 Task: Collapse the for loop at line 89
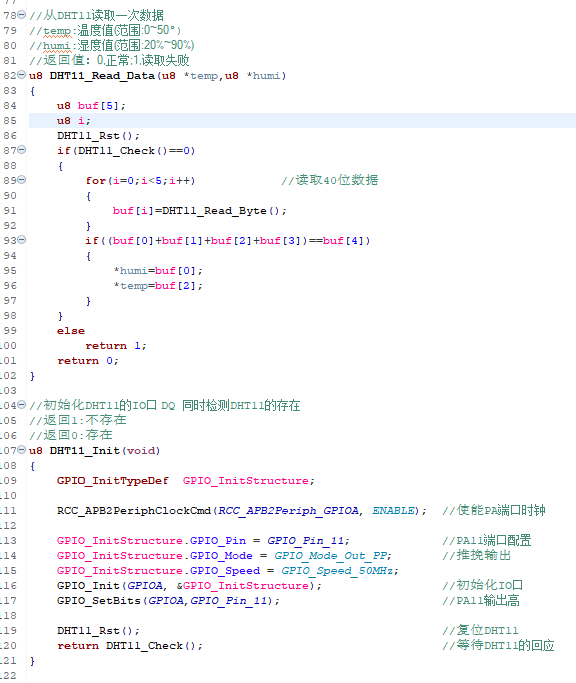tap(21, 180)
